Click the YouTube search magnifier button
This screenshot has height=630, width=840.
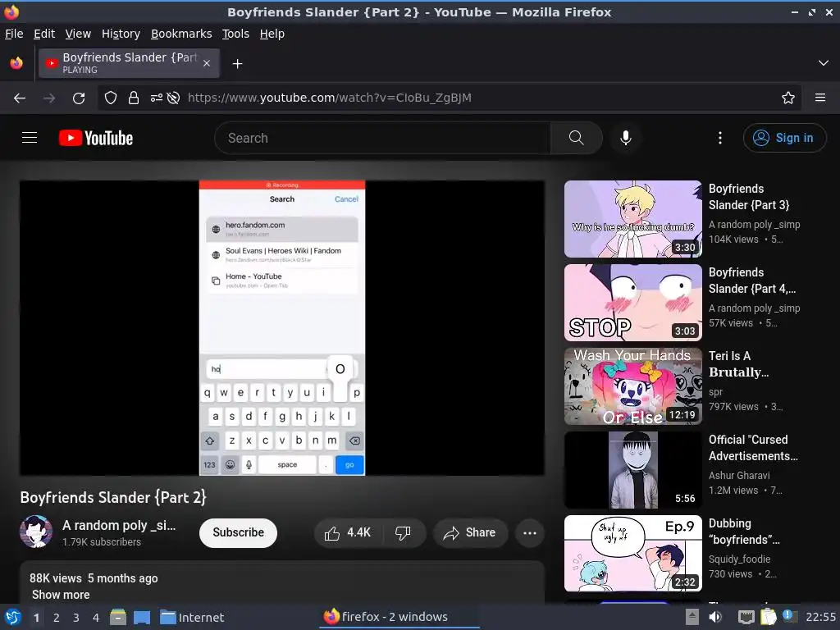coord(577,138)
